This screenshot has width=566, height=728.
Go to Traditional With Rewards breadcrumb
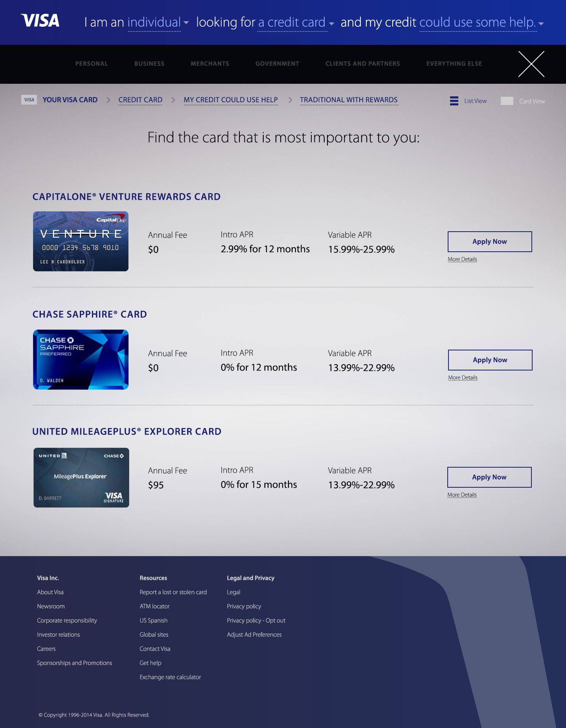(x=349, y=100)
